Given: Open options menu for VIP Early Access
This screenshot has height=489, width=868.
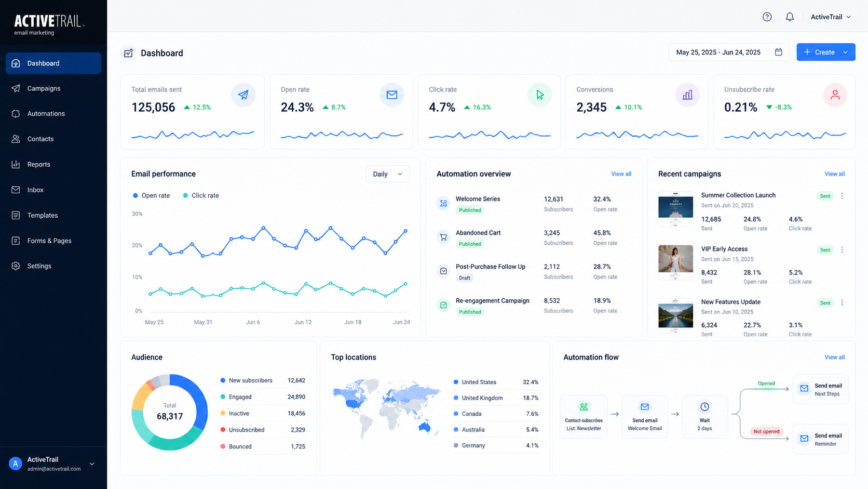Looking at the screenshot, I should 842,250.
